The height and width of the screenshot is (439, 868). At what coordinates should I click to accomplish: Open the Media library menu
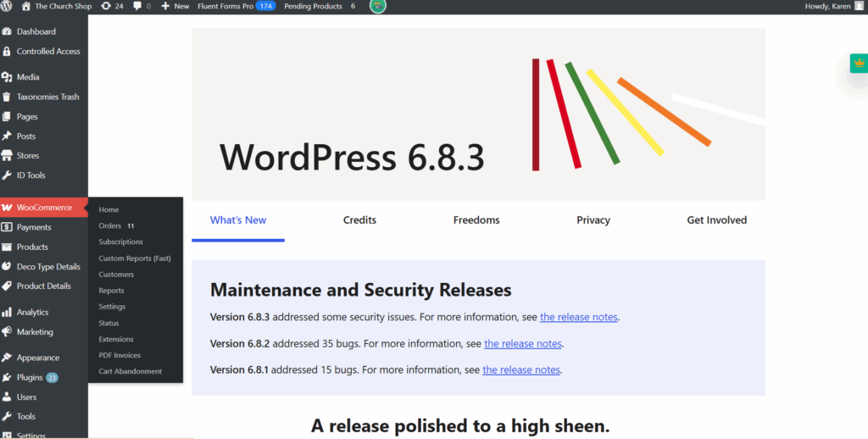[28, 77]
